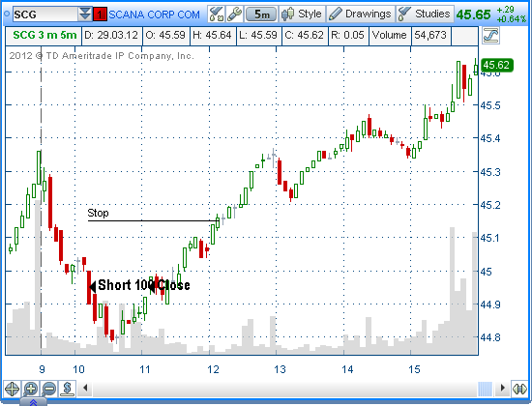Screen dimensions: 532x406
Task: Click the right scroll arrow of the chart scrollbar
Action: click(x=502, y=388)
